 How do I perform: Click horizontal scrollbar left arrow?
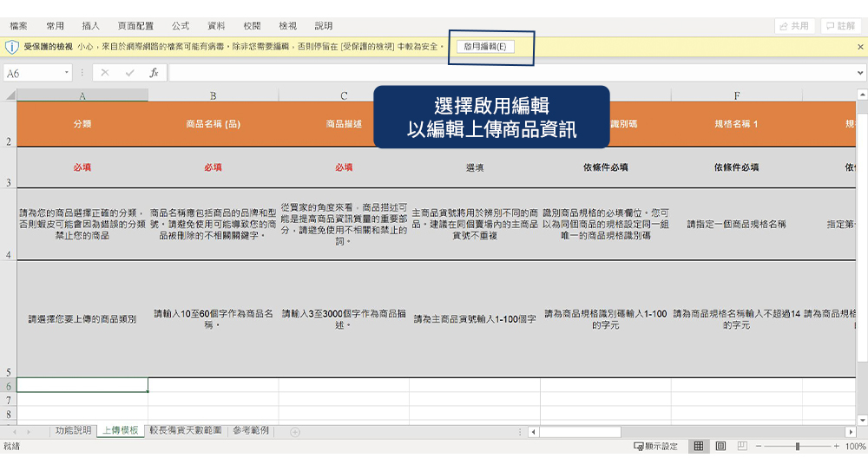tap(534, 432)
